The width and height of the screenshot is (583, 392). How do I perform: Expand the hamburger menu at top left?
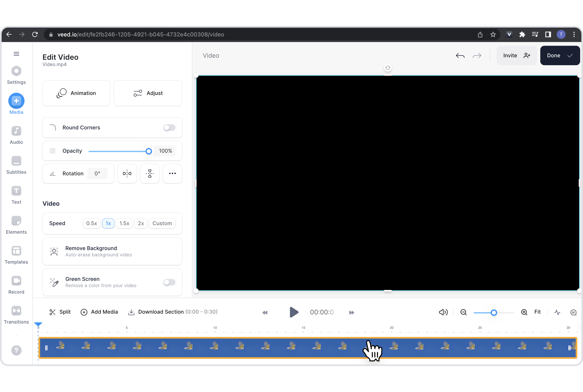click(x=16, y=54)
